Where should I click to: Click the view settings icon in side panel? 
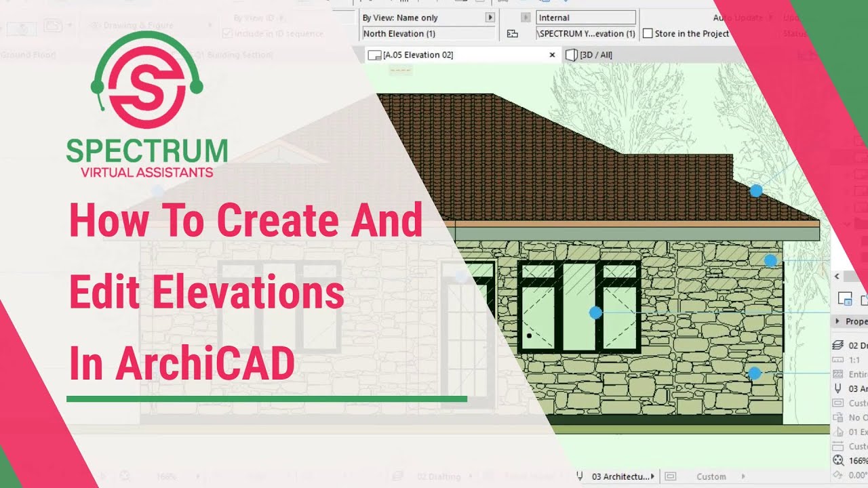point(845,299)
